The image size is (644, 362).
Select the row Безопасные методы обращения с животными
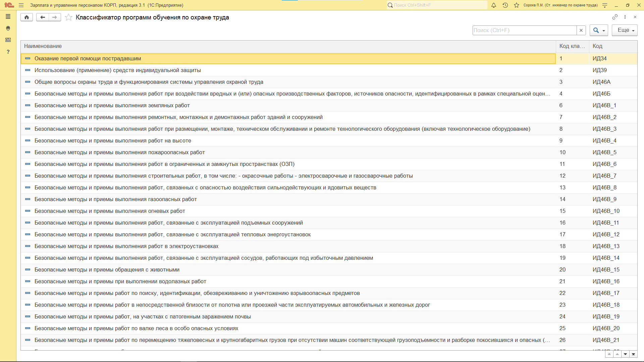point(107,269)
